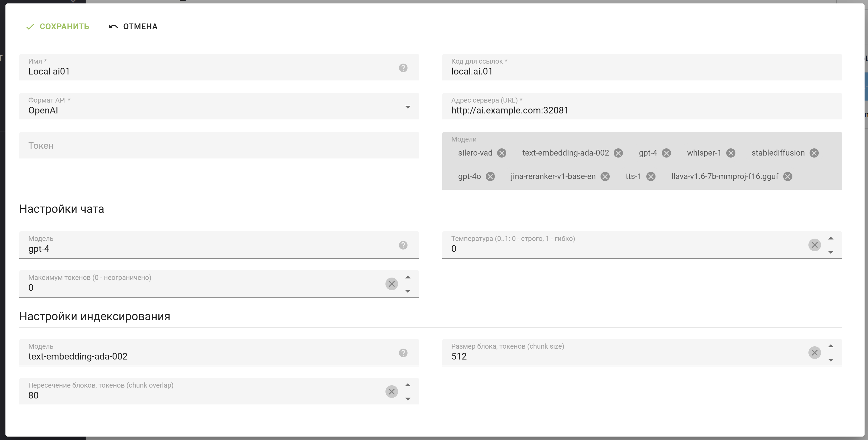The width and height of the screenshot is (868, 440).
Task: Decrease chunk size with down arrow
Action: coord(830,360)
